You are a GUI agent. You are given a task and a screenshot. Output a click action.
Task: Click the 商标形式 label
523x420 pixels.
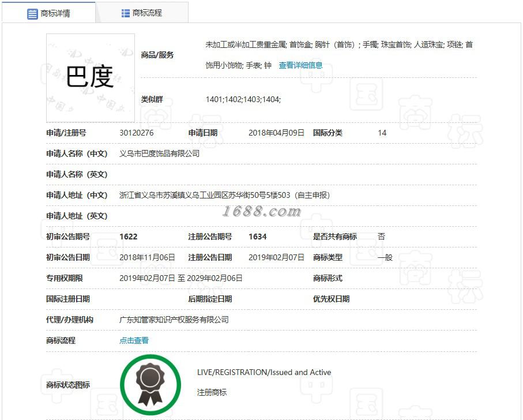[328, 278]
